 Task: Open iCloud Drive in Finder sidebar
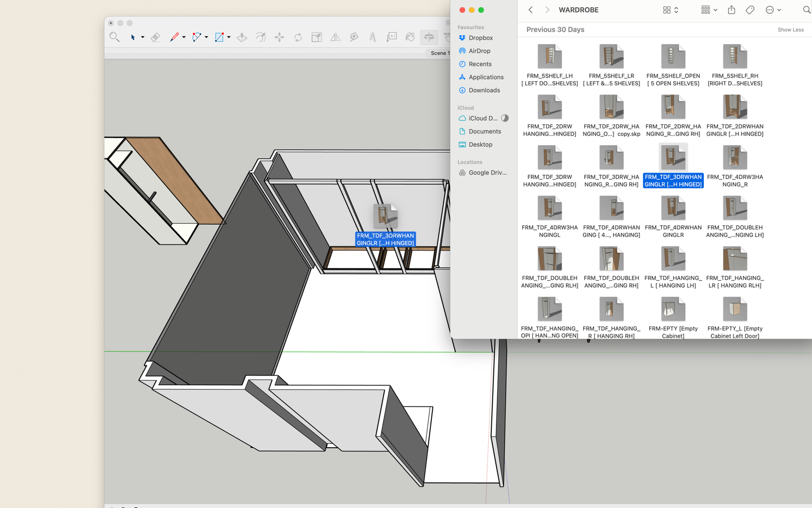[x=483, y=118]
